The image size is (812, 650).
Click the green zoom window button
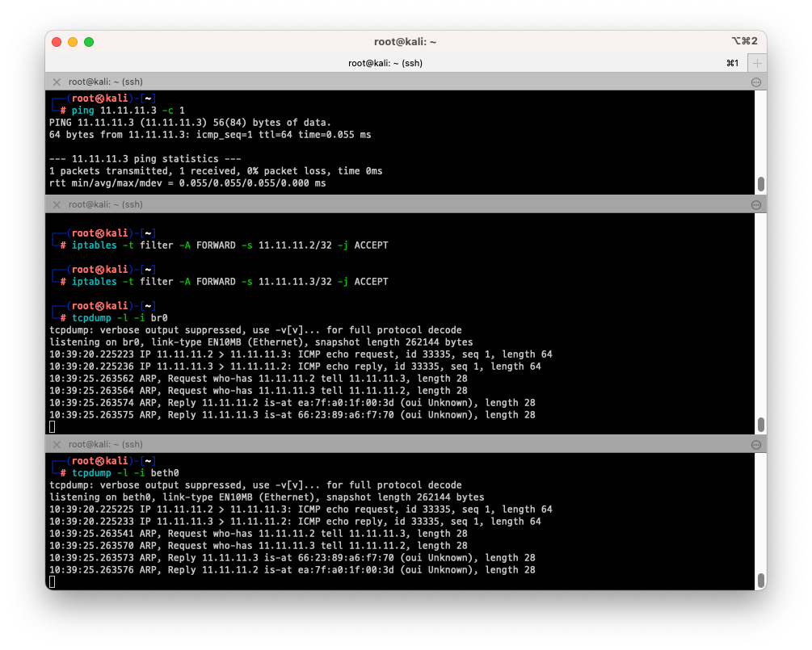coord(89,42)
